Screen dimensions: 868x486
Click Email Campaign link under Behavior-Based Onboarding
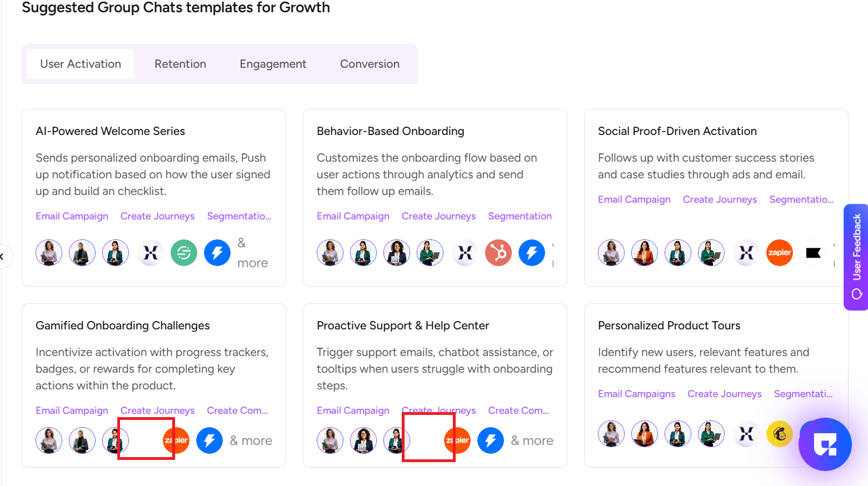(x=353, y=216)
